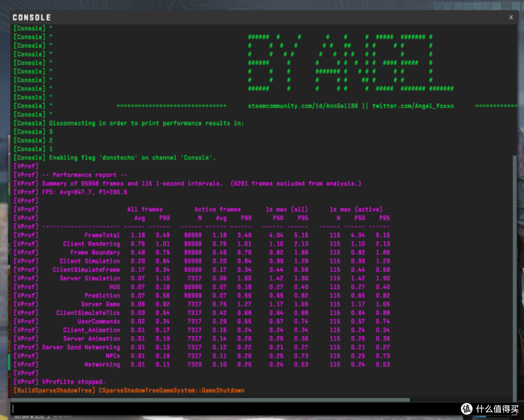The height and width of the screenshot is (420, 524).
Task: Click the 7320 value in Networking row
Action: tap(195, 365)
